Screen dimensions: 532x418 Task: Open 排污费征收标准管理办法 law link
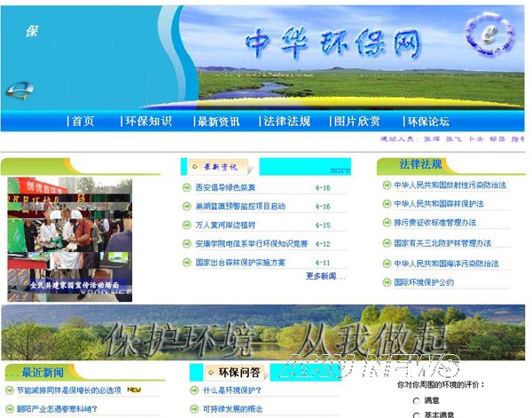point(435,224)
